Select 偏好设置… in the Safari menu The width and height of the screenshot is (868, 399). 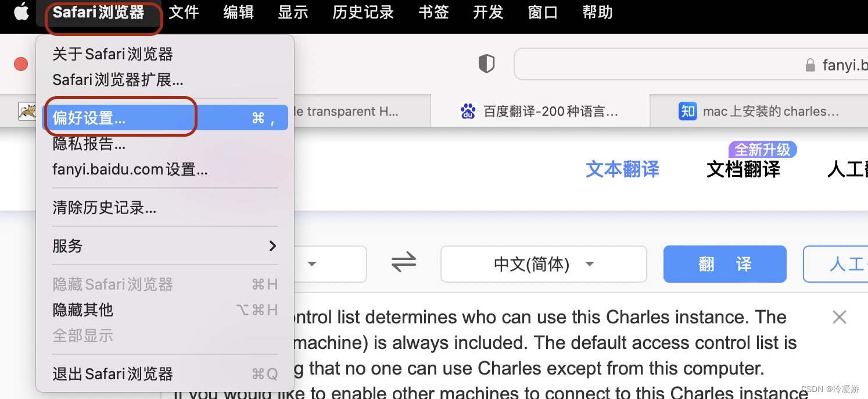point(165,118)
